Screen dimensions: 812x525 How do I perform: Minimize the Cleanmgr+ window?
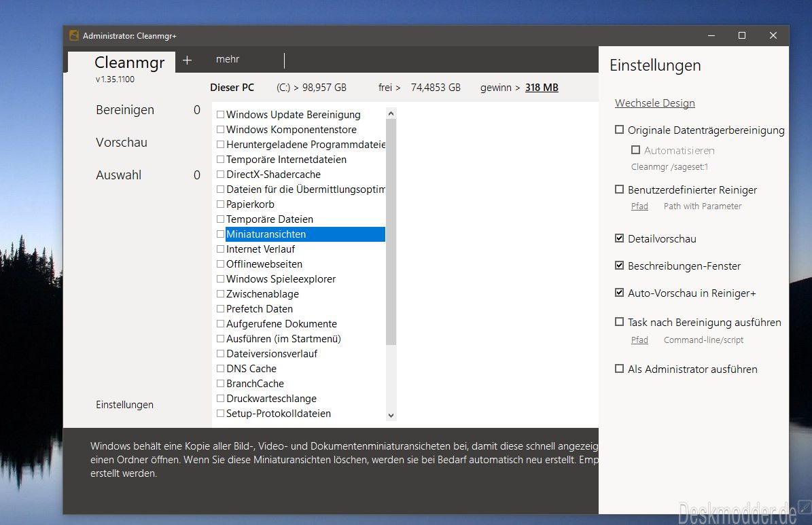711,35
